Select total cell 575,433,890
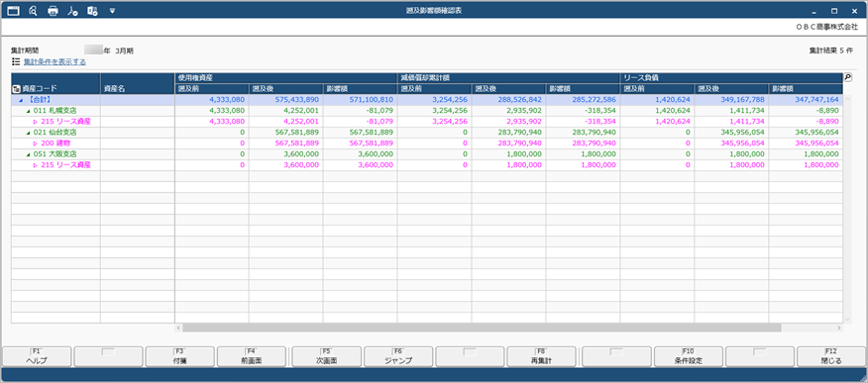Screen dimensions: 868x383 click(x=286, y=100)
